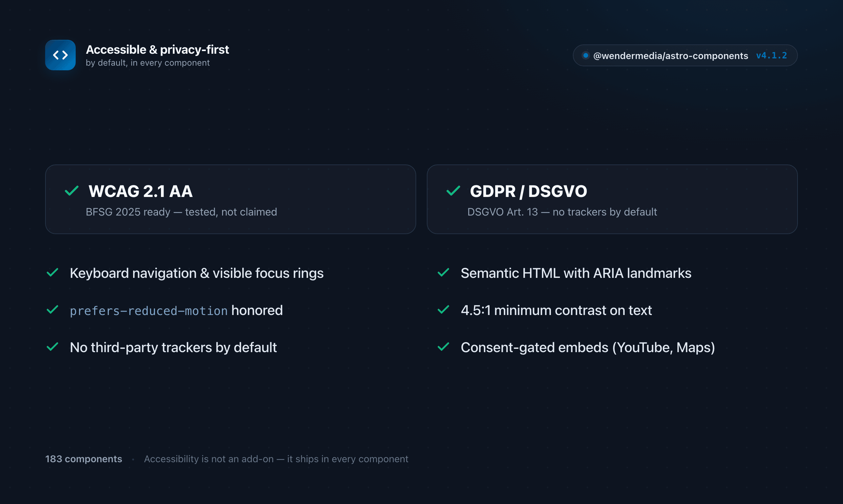Viewport: 843px width, 504px height.
Task: Click checkmark next to 4.5:1 minimum contrast
Action: [x=444, y=309]
